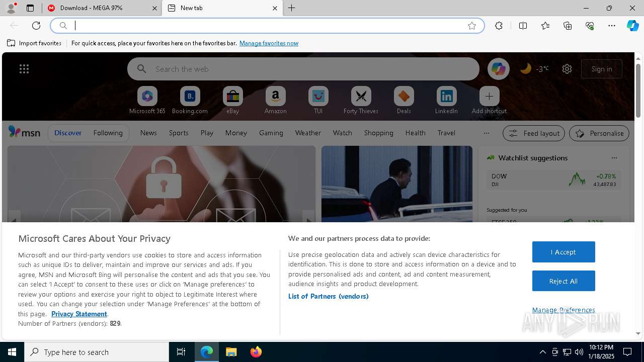Open Collections icon in toolbar
Image resolution: width=644 pixels, height=362 pixels.
point(568,26)
